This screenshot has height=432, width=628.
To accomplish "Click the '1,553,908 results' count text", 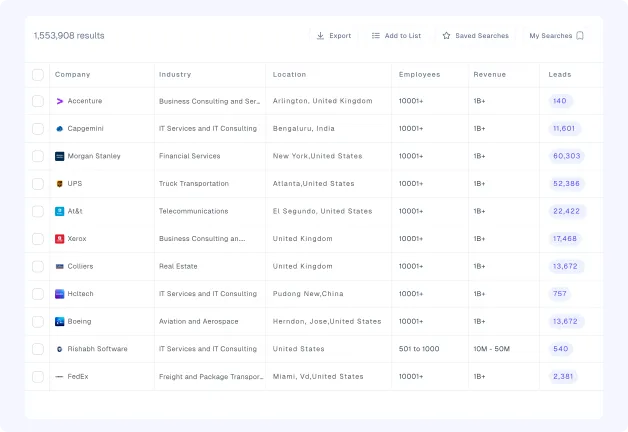I will [69, 36].
